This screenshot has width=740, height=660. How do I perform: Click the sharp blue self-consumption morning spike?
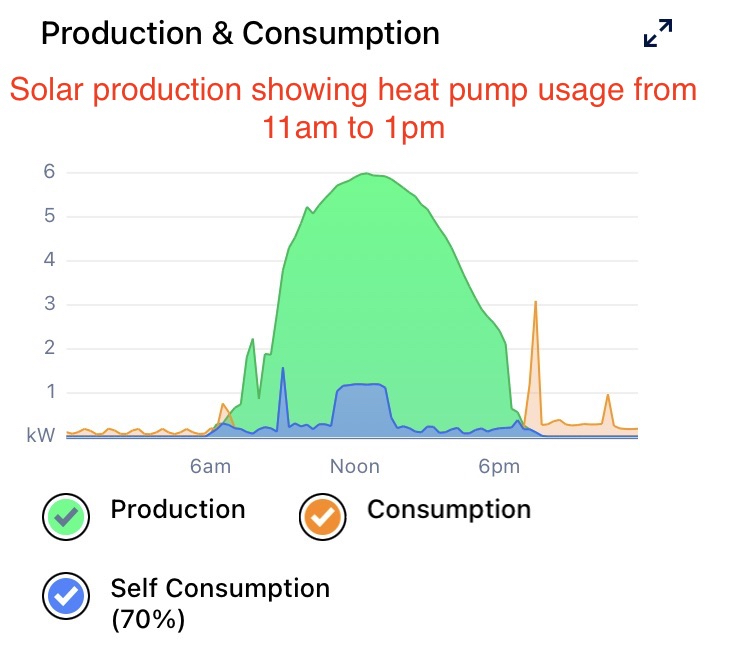[x=283, y=369]
